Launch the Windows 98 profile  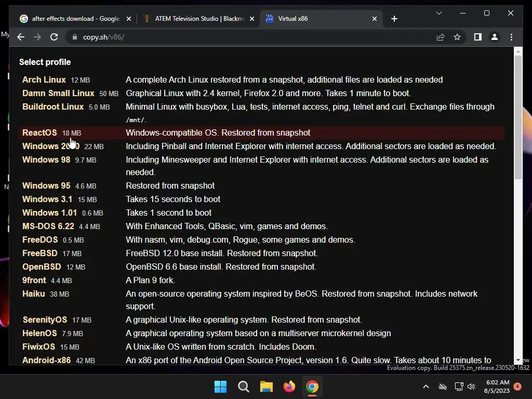[46, 160]
